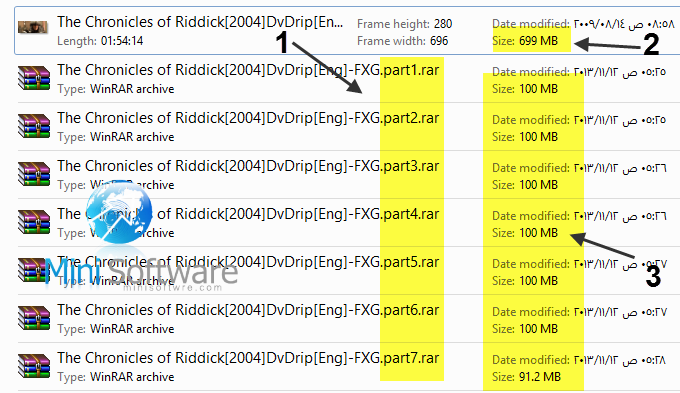Select the part4.rar WinRAR archive icon
Screen dimensions: 680x393
pyautogui.click(x=34, y=222)
